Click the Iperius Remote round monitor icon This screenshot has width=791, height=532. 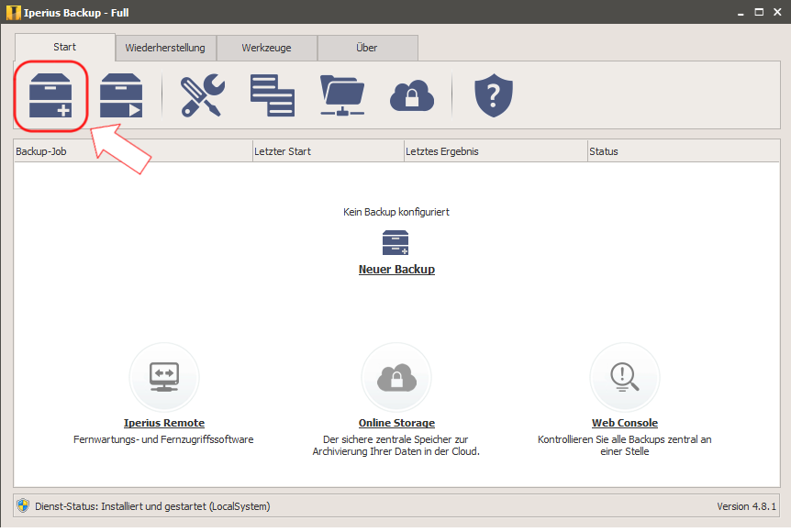click(164, 377)
